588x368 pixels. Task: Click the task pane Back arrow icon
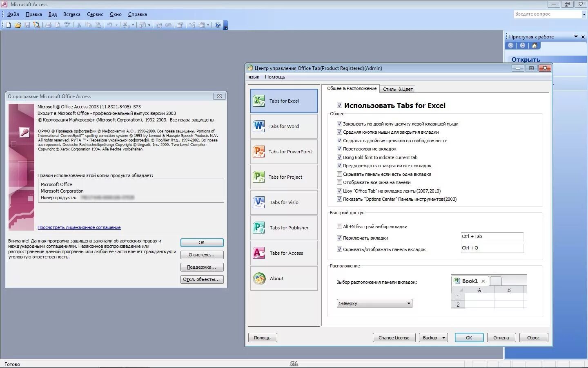[x=510, y=45]
